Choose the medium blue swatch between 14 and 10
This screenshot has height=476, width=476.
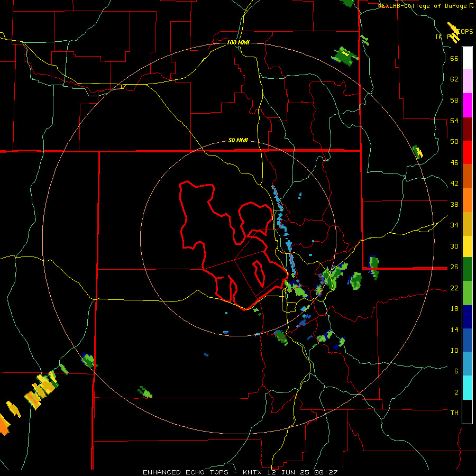click(x=467, y=340)
